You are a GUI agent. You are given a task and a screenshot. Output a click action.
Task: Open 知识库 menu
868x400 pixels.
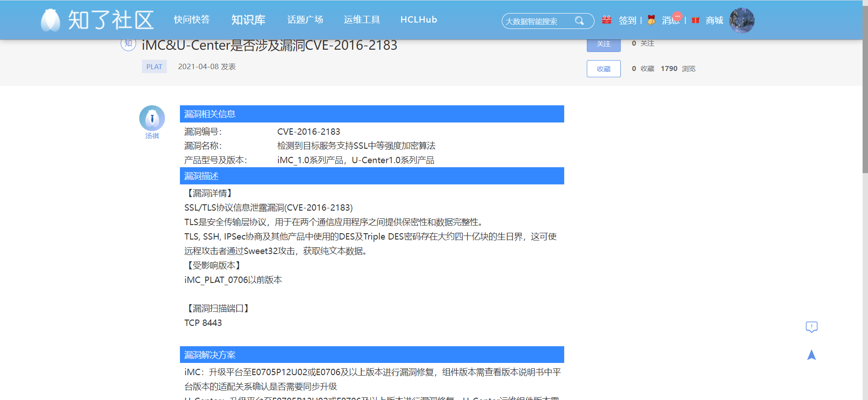pyautogui.click(x=248, y=20)
